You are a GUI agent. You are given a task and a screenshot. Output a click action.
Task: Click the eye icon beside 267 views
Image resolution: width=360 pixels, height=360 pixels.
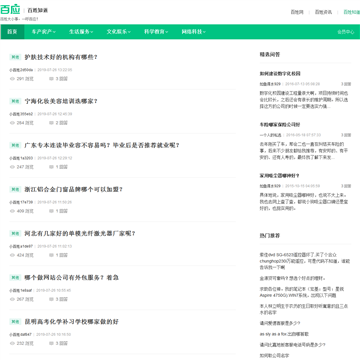coord(12,299)
